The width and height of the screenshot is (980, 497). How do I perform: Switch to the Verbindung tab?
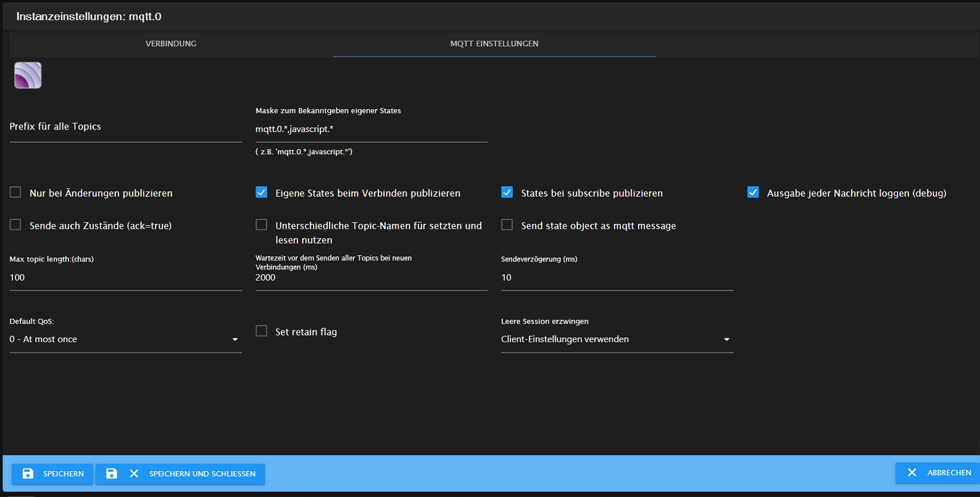[x=171, y=44]
